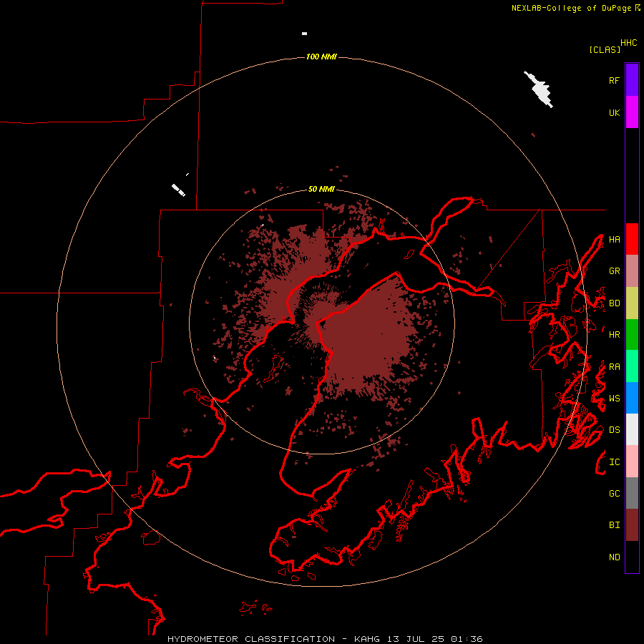Click the small white echo near the top center
This screenshot has width=644, height=644.
304,34
